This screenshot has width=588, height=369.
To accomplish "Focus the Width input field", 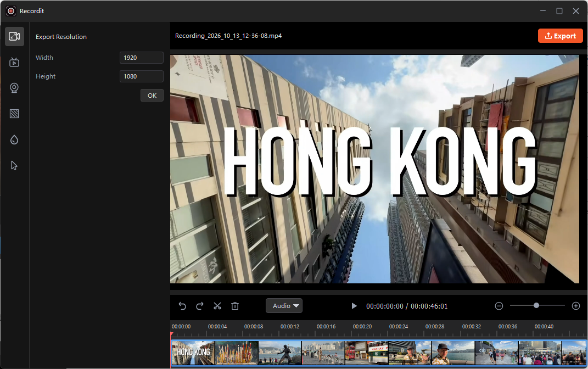I will [142, 58].
